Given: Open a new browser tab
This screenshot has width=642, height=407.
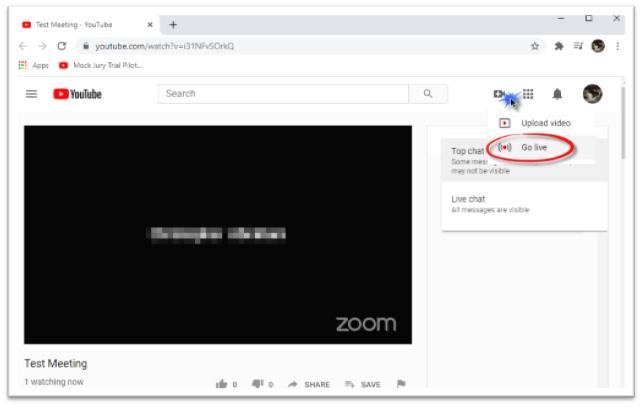Looking at the screenshot, I should pos(173,24).
